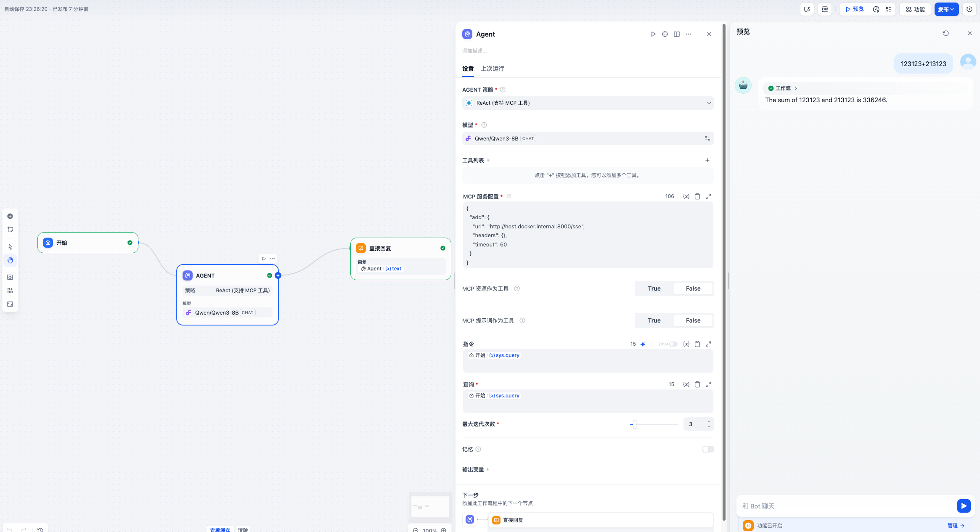980x532 pixels.
Task: Open the ENV environment variables panel
Action: pyautogui.click(x=825, y=9)
